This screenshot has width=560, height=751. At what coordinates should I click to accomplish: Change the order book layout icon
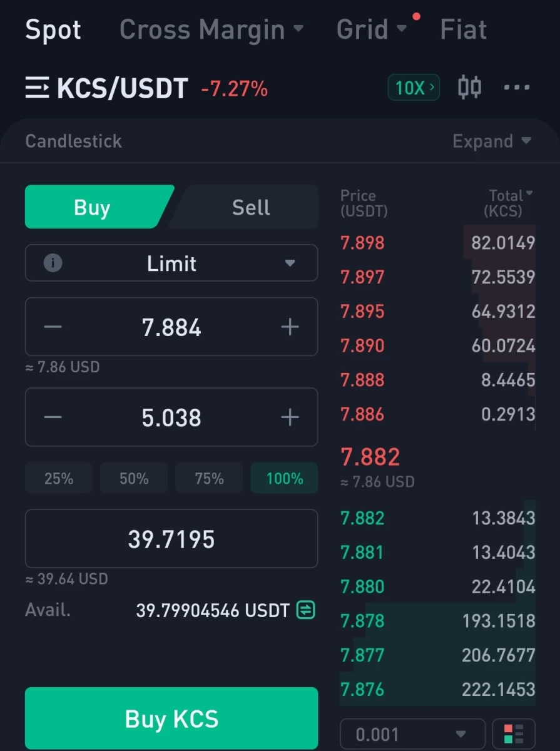pos(514,734)
